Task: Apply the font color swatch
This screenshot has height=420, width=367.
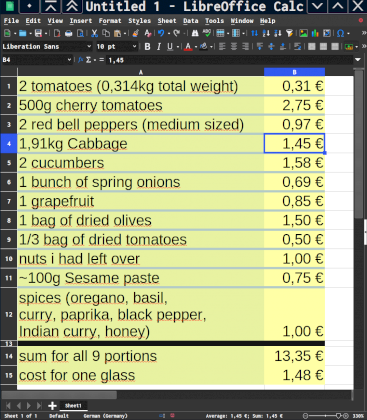Action: point(188,47)
